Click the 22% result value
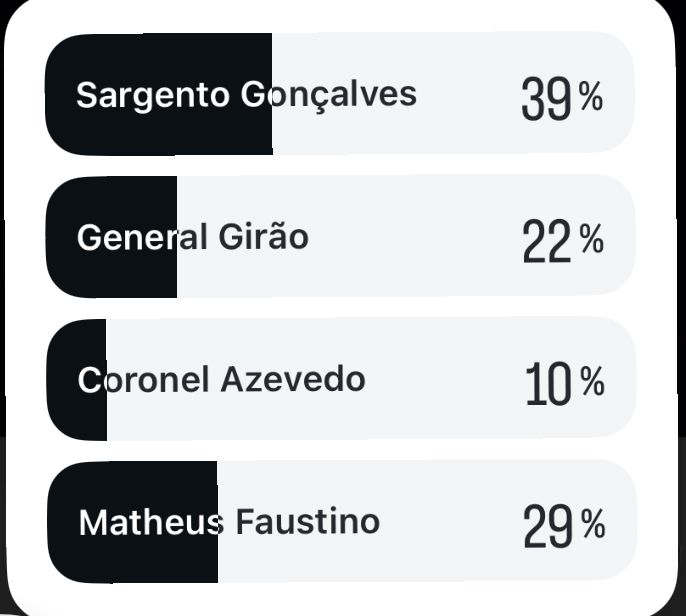The image size is (686, 616). [546, 241]
